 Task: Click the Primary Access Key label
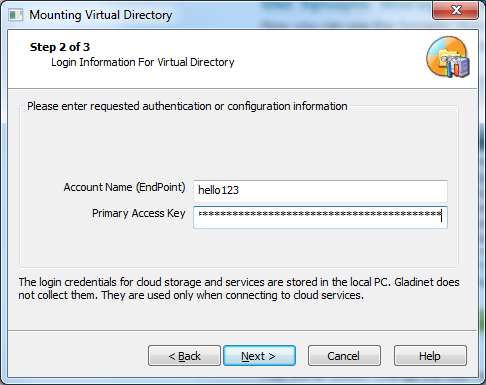tap(139, 213)
